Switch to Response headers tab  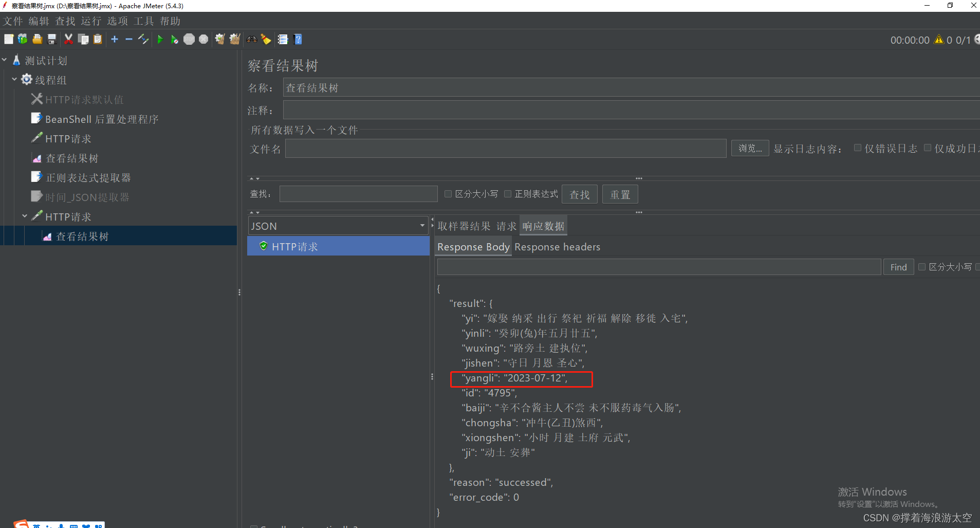[557, 247]
